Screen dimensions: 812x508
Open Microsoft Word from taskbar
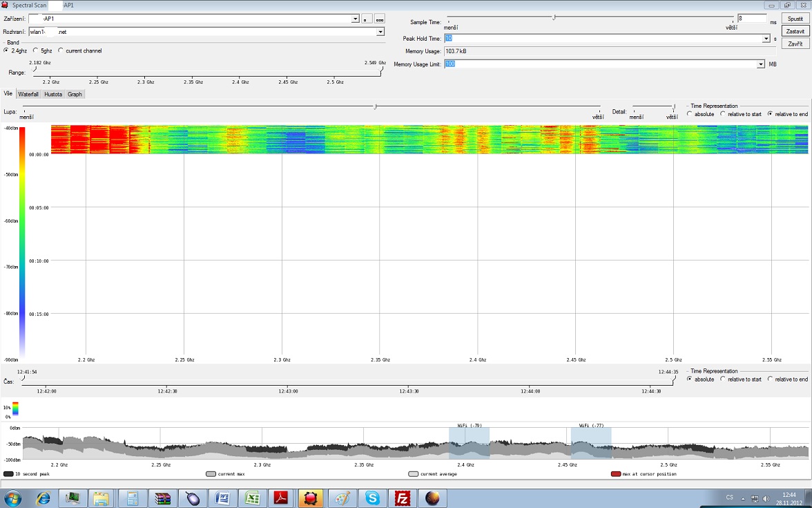(x=222, y=499)
